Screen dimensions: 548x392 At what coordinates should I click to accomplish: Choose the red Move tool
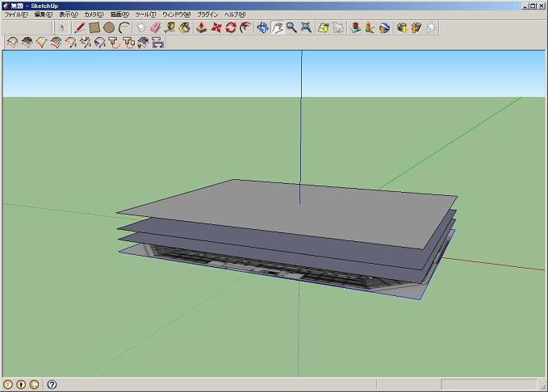[x=216, y=27]
